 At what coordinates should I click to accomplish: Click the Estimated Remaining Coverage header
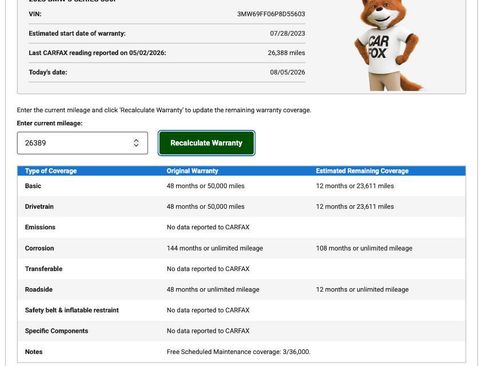362,171
